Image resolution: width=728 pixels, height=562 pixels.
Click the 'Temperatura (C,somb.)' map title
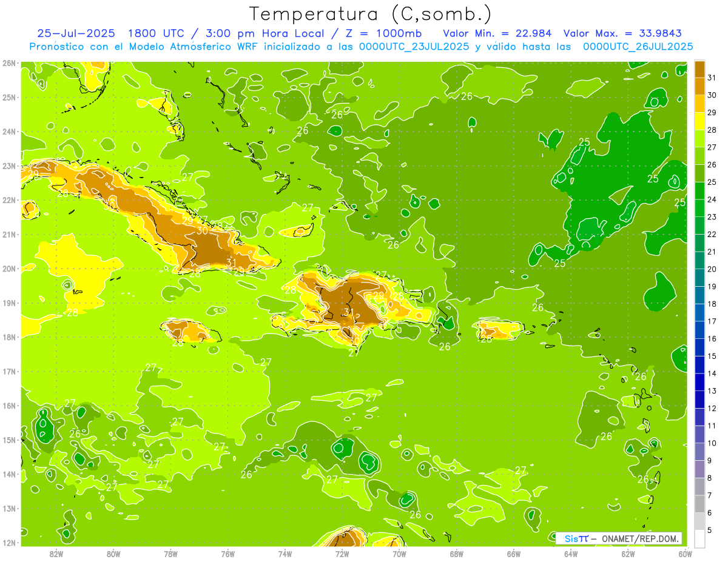click(371, 14)
